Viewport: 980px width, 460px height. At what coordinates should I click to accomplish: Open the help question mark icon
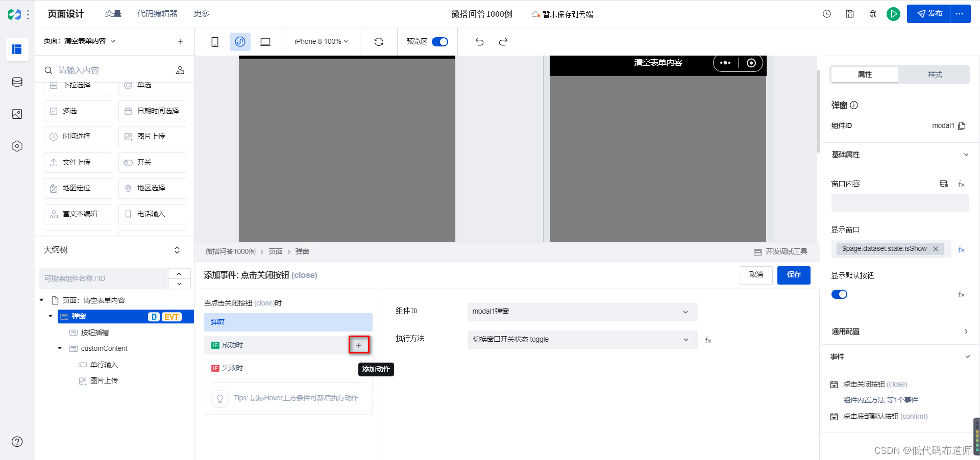pos(17,442)
